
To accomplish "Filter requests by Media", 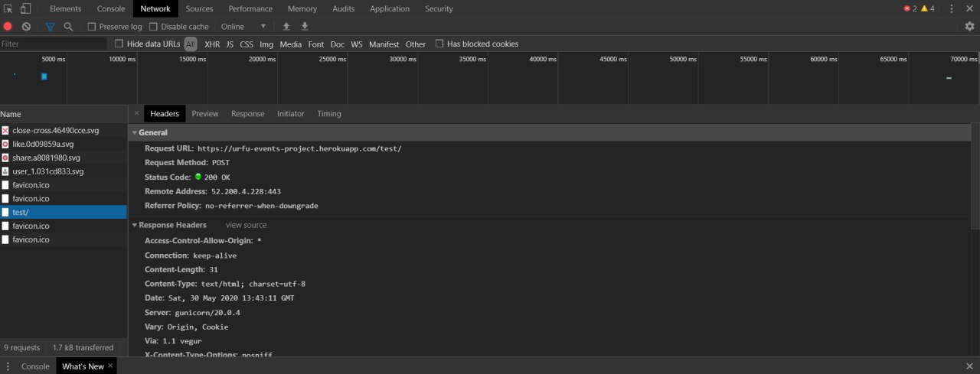I will coord(291,44).
